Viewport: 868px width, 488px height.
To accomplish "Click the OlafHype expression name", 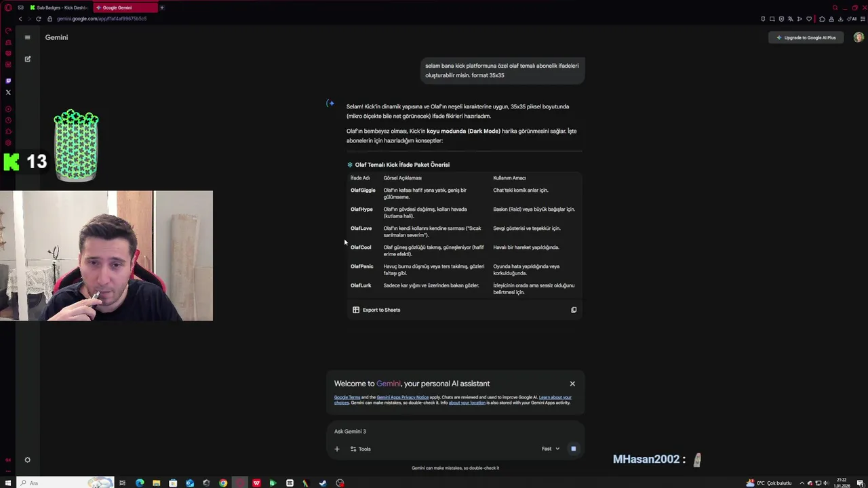I will coord(361,209).
